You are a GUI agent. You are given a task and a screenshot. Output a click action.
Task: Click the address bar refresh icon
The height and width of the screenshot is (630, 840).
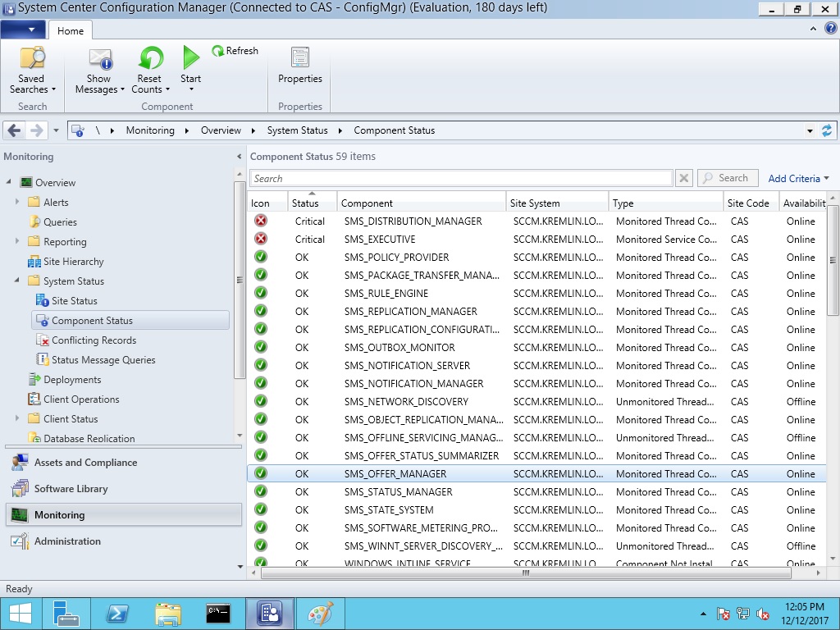tap(827, 130)
